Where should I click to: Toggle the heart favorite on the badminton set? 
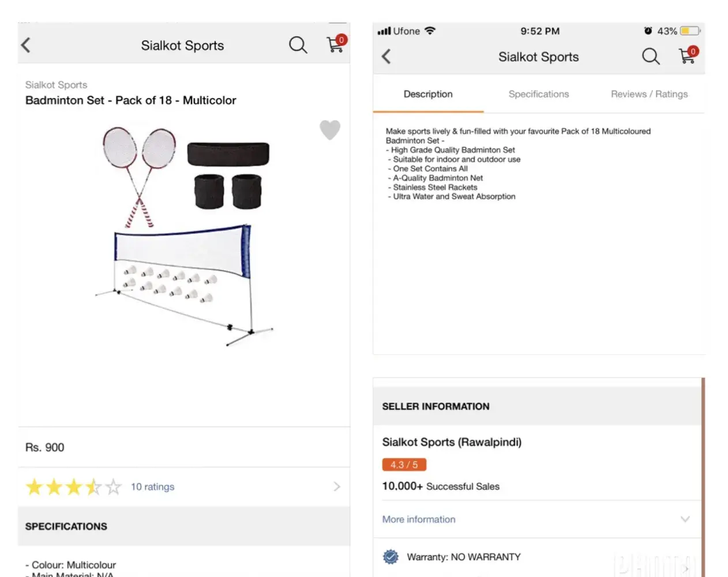[330, 130]
